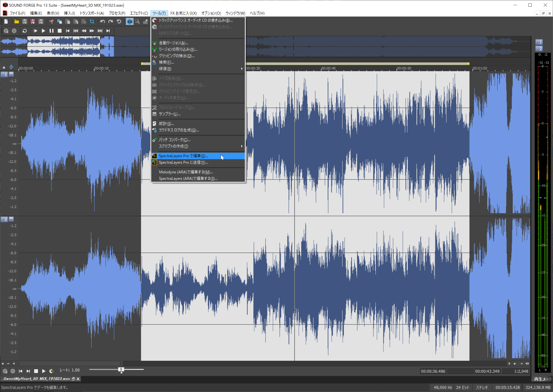The height and width of the screenshot is (392, 553).
Task: Undo the last action with the toolbar arrow
Action: (x=103, y=22)
